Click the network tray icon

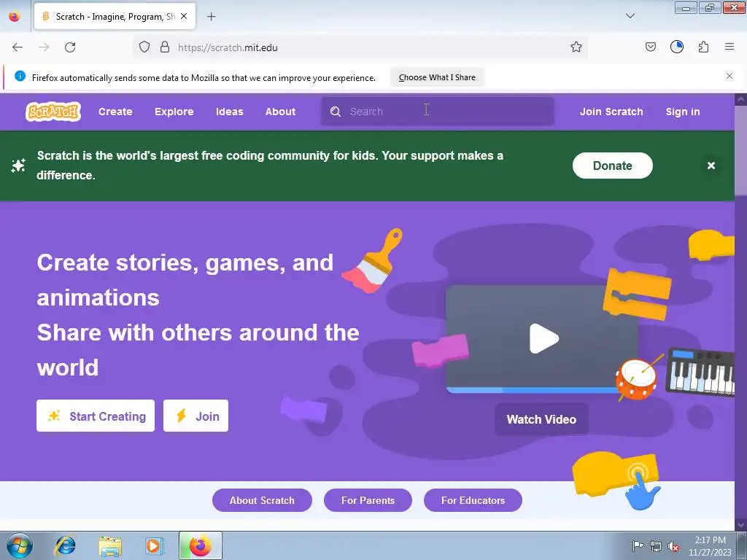656,546
